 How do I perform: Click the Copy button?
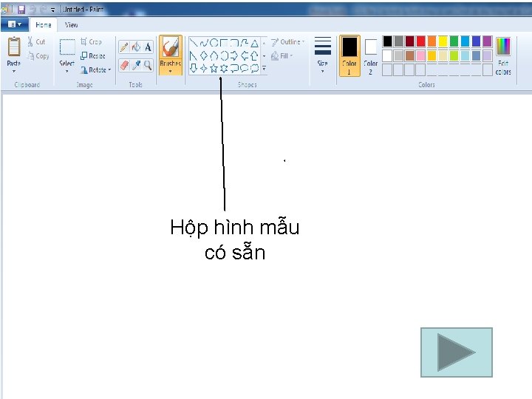[38, 56]
